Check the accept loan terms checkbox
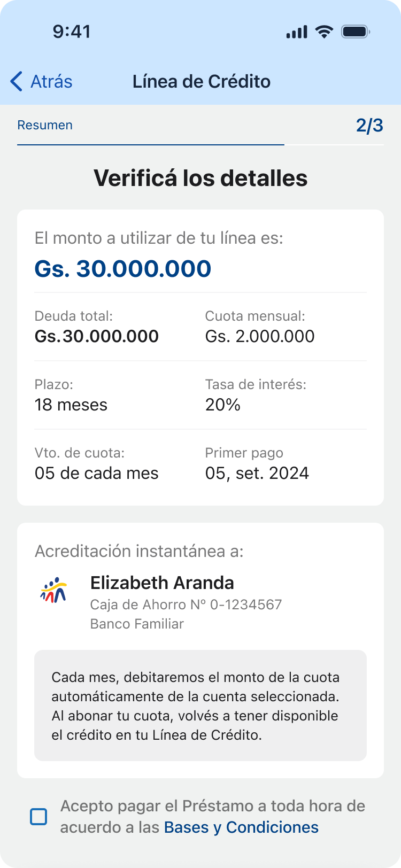Image resolution: width=401 pixels, height=868 pixels. tap(38, 817)
